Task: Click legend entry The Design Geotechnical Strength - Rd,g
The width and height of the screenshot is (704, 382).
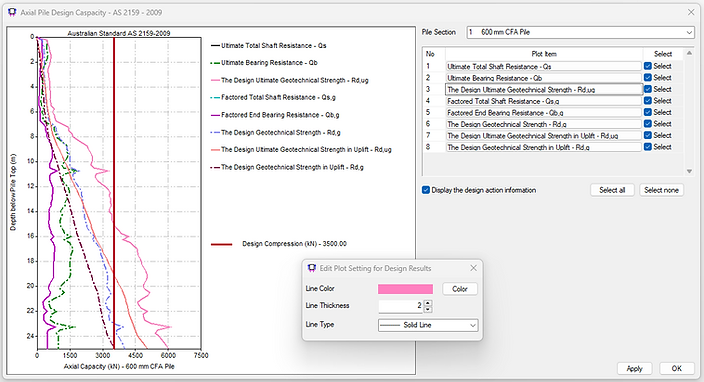Action: coord(276,132)
